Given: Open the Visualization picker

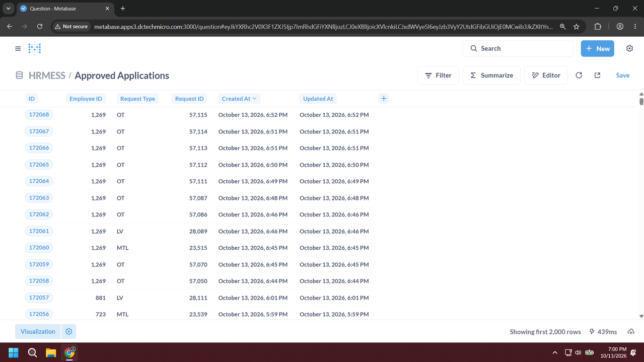Looking at the screenshot, I should pyautogui.click(x=38, y=331).
